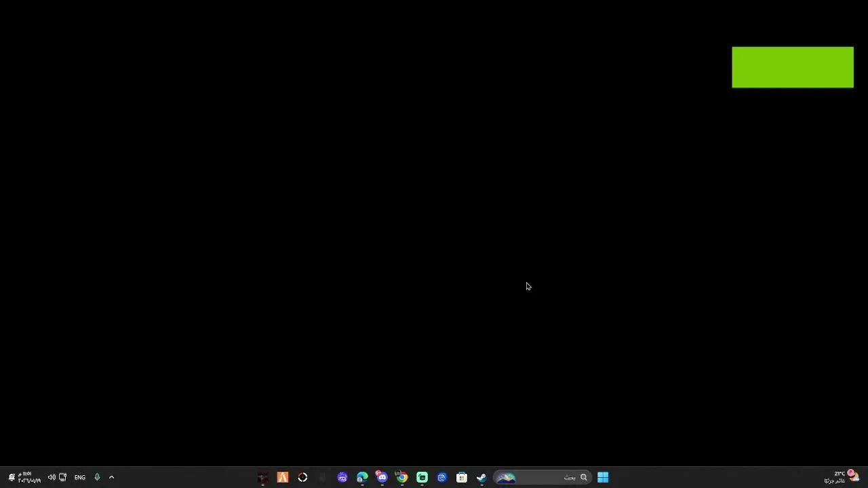Image resolution: width=868 pixels, height=488 pixels.
Task: Open Discord from the taskbar
Action: [382, 478]
